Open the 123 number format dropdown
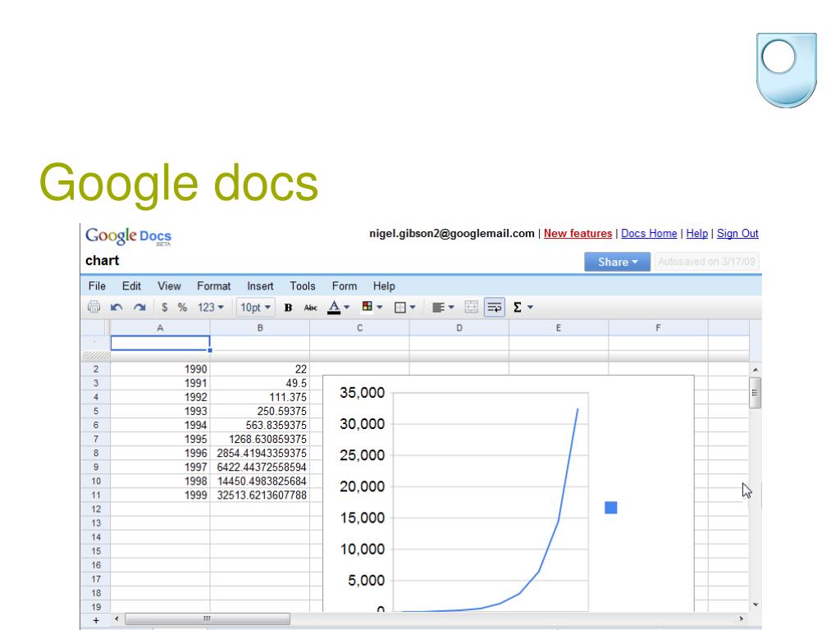840x630 pixels. click(211, 307)
